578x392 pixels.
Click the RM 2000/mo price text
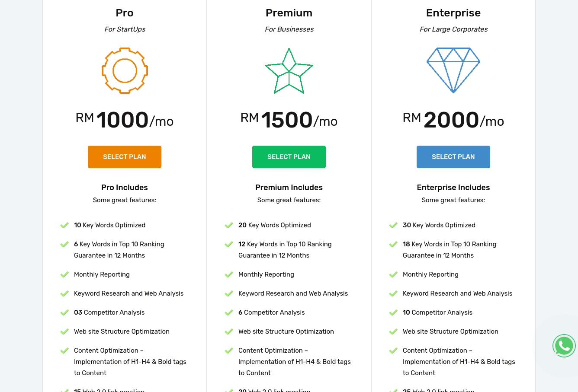click(x=453, y=120)
